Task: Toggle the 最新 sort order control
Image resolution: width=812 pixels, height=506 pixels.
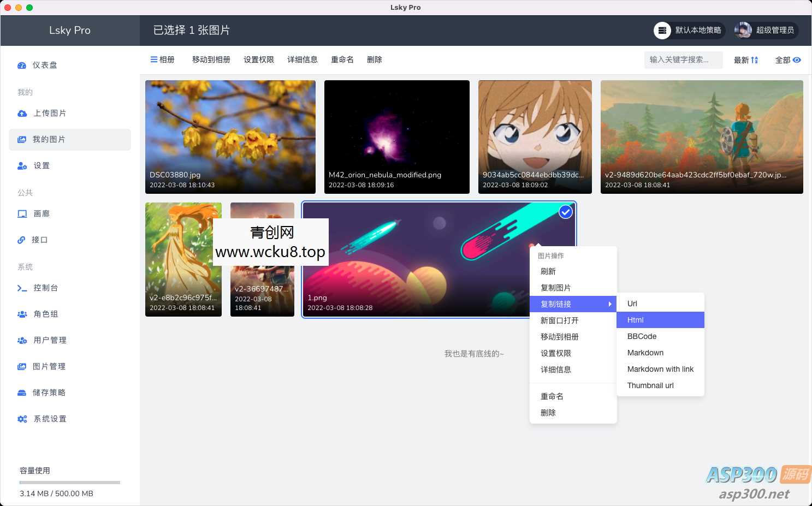Action: tap(745, 60)
